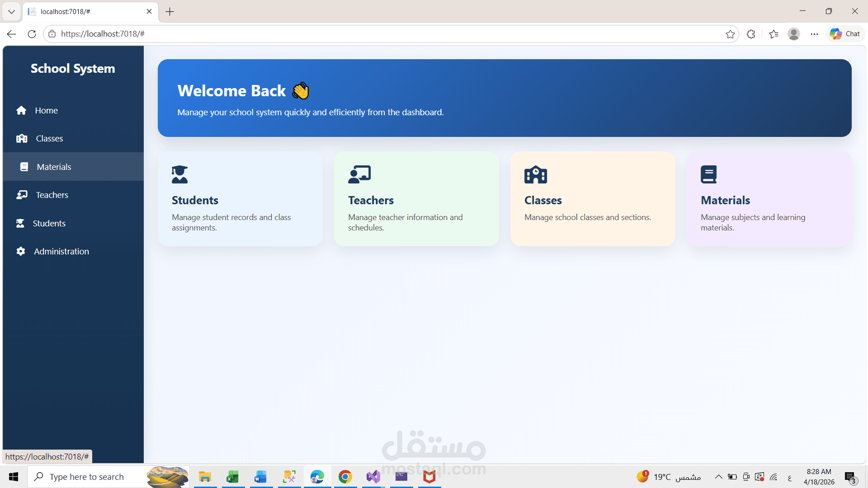This screenshot has height=488, width=868.
Task: Open browser Extensions puzzle icon
Action: [x=751, y=34]
